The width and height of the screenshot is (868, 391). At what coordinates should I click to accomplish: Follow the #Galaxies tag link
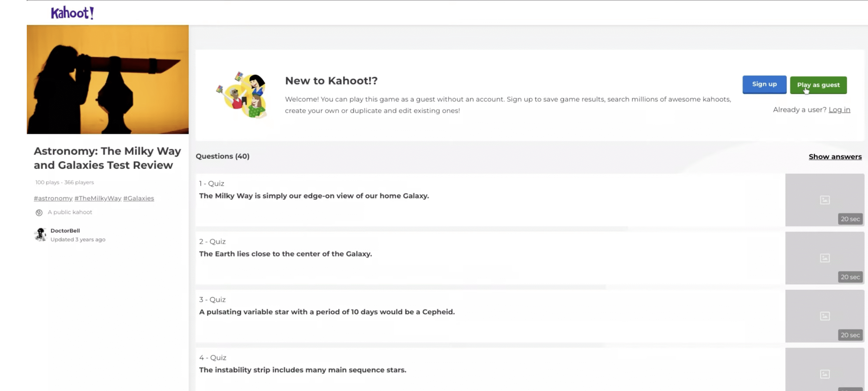coord(138,198)
